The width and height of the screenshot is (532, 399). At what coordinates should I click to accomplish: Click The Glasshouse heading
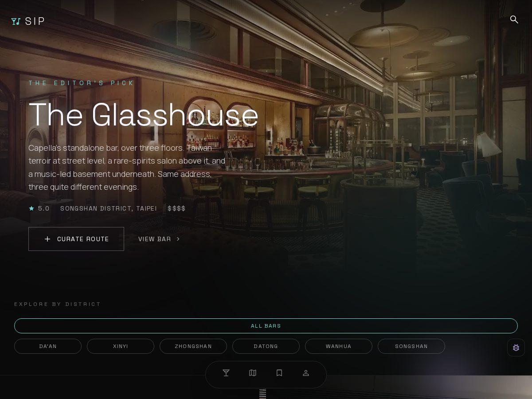point(144,115)
